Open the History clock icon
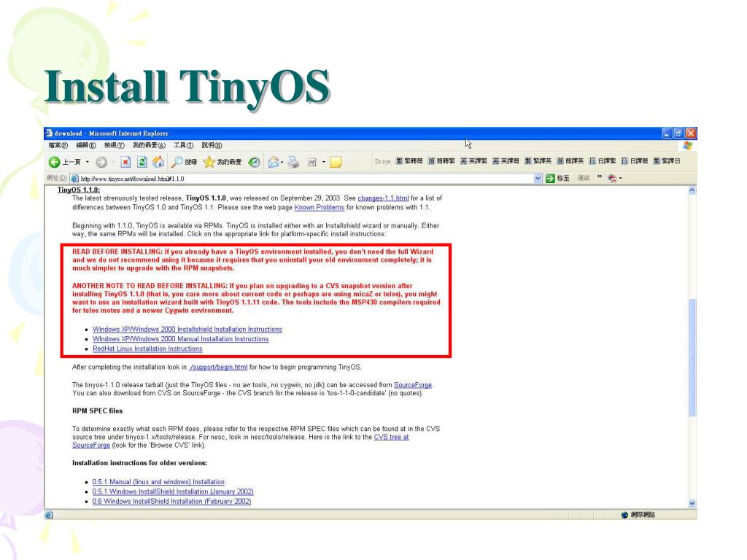 pos(255,162)
